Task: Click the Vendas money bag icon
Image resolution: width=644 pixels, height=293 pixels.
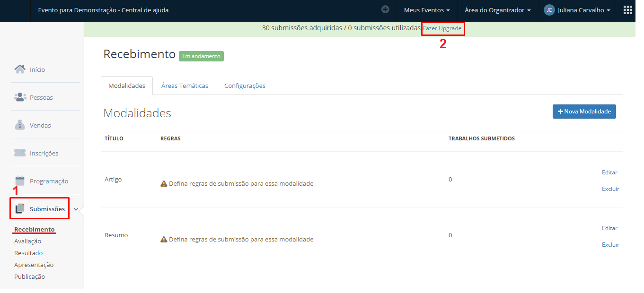Action: [x=20, y=125]
